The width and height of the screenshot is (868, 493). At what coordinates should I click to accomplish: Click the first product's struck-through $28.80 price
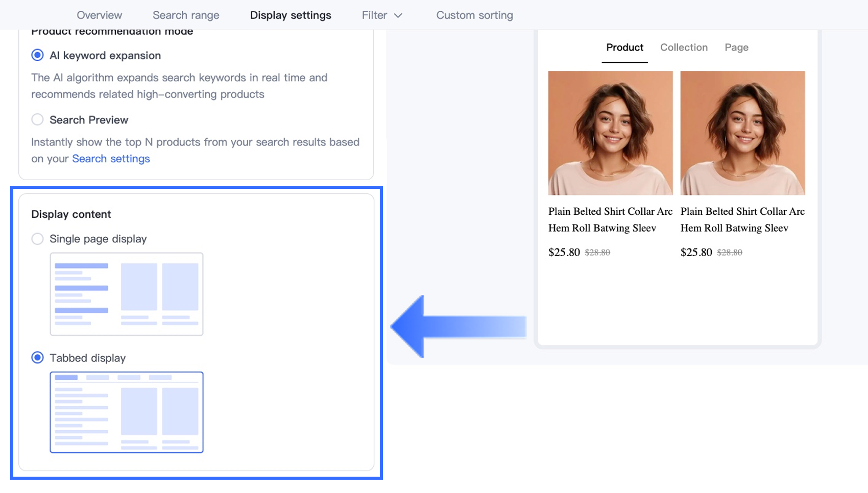pyautogui.click(x=597, y=253)
